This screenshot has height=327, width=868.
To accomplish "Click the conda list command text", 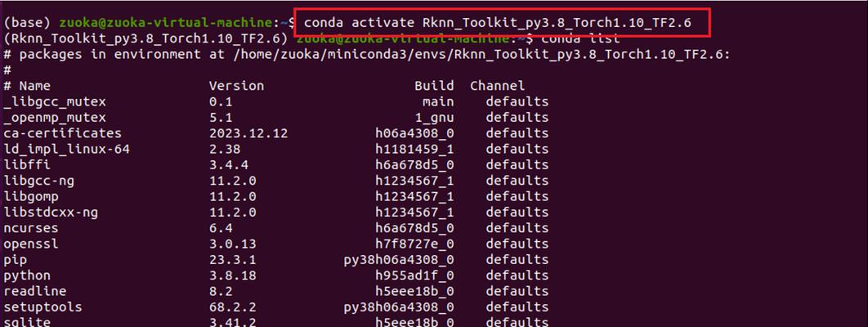I will (x=580, y=38).
